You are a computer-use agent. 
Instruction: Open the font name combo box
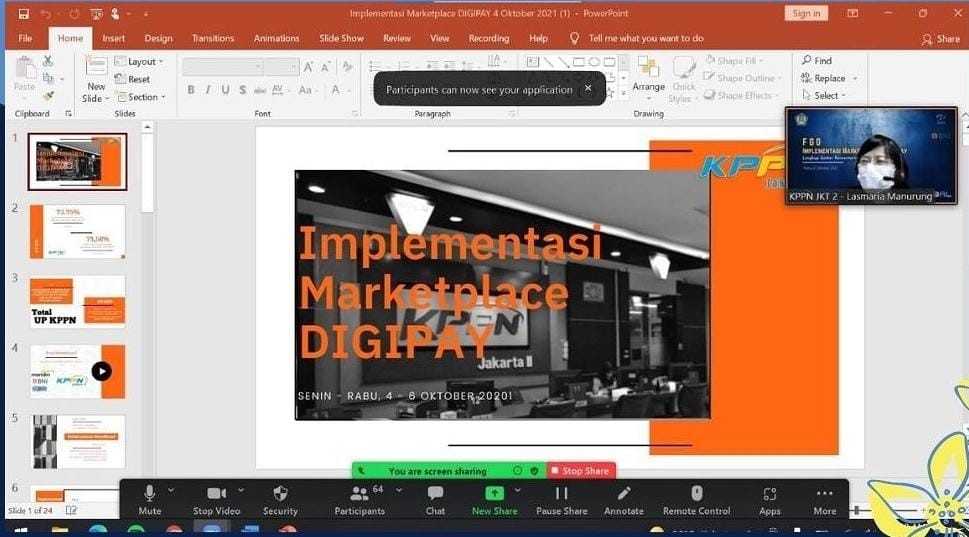(223, 67)
